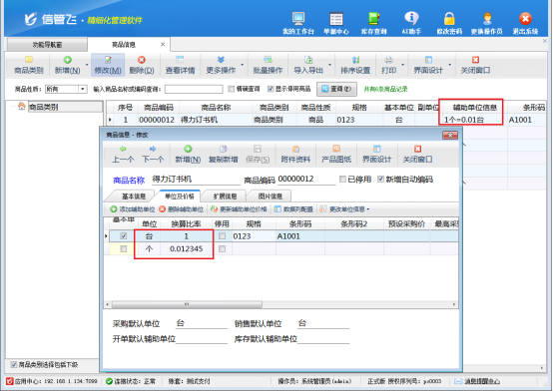Open 数据列配置 option
The height and width of the screenshot is (392, 553).
point(293,209)
